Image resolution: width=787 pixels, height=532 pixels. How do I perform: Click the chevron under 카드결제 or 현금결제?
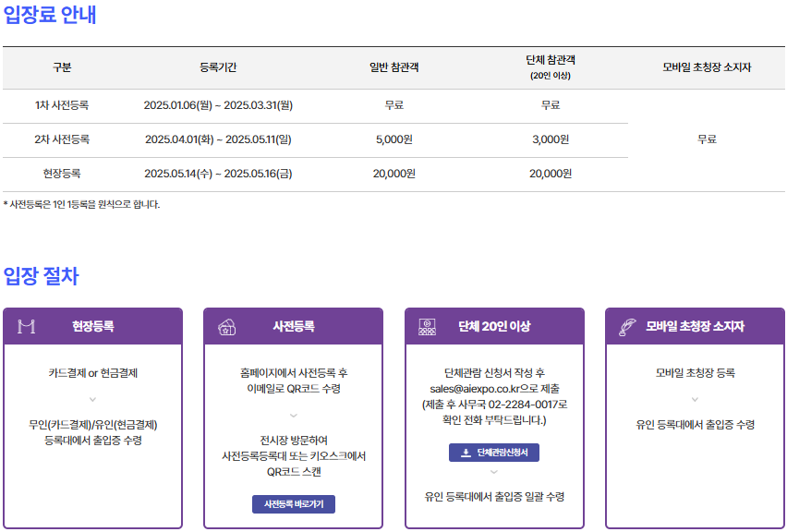tap(92, 400)
